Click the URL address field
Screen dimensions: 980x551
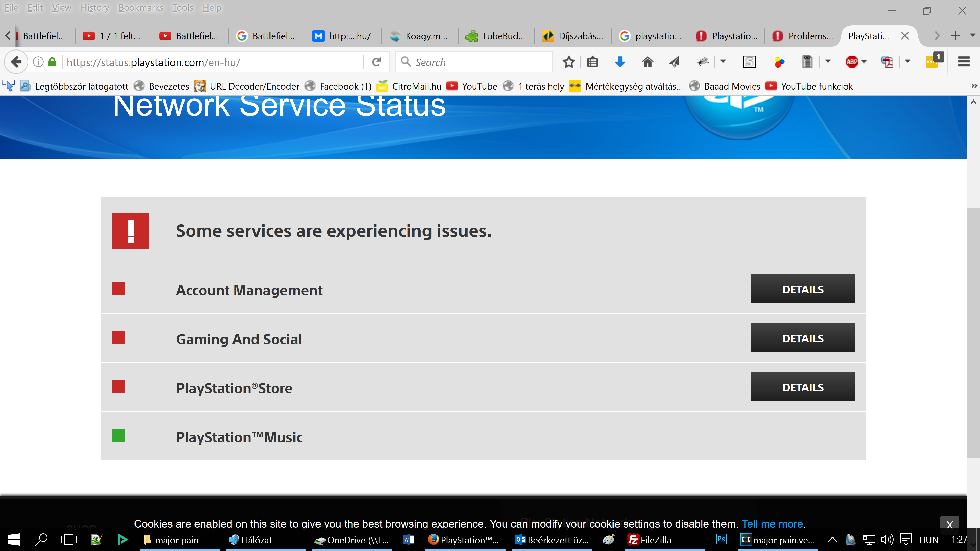coord(213,62)
